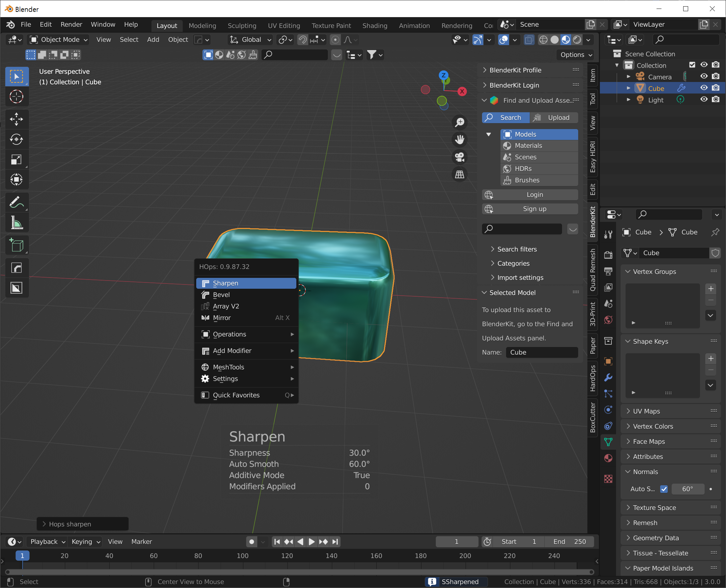The image size is (726, 588).
Task: Select the Move tool in the toolbar
Action: [x=16, y=119]
